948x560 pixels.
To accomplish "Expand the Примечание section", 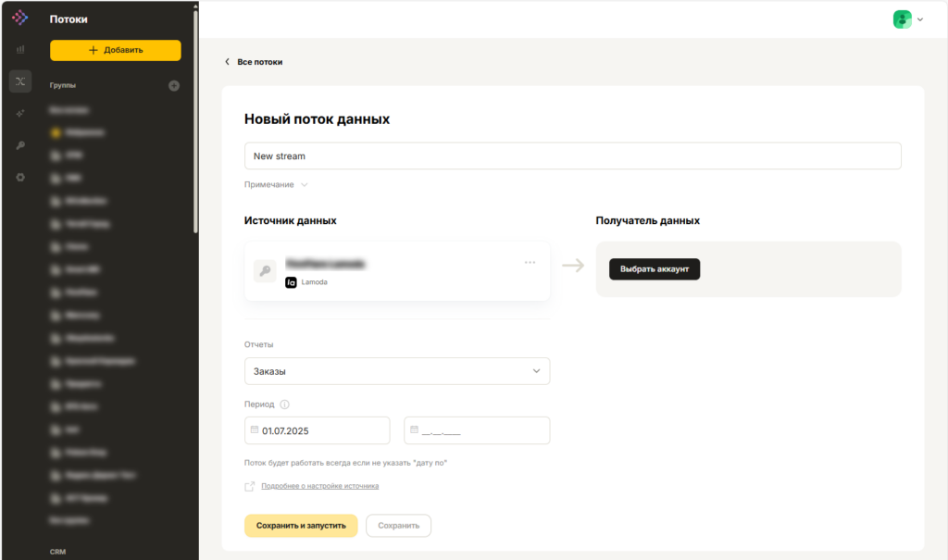I will point(276,184).
